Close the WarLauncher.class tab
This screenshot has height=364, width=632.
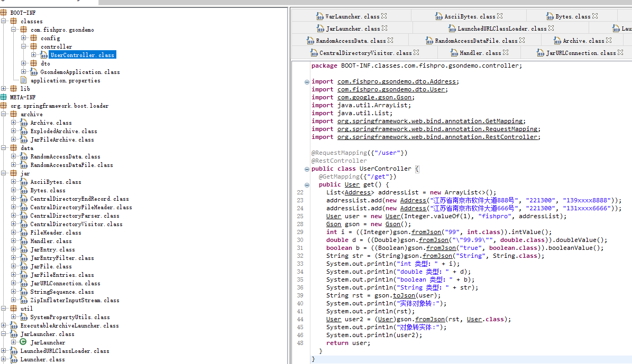click(384, 16)
